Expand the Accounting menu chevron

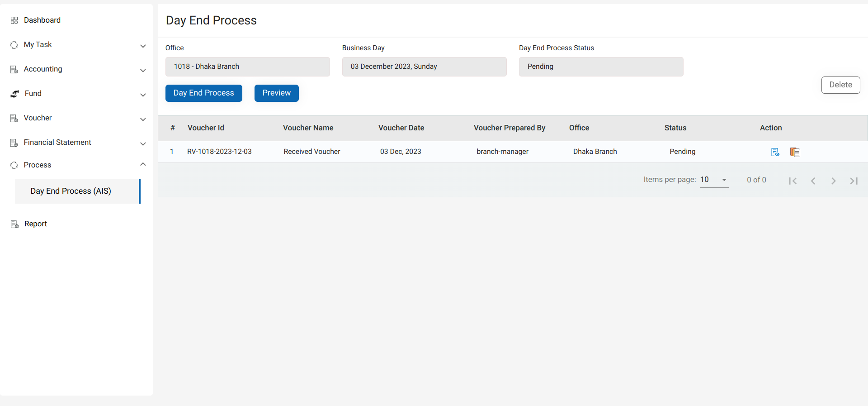tap(143, 70)
